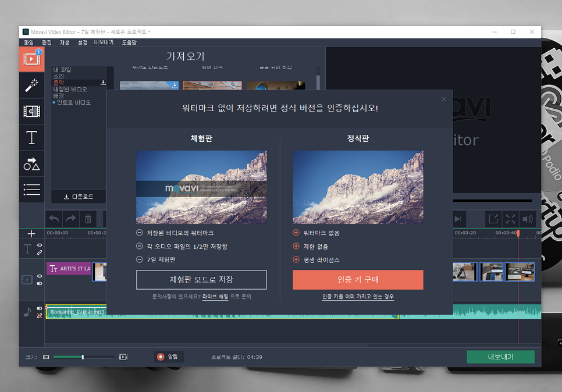562x392 pixels.
Task: Select 소리 in import list
Action: [58, 76]
